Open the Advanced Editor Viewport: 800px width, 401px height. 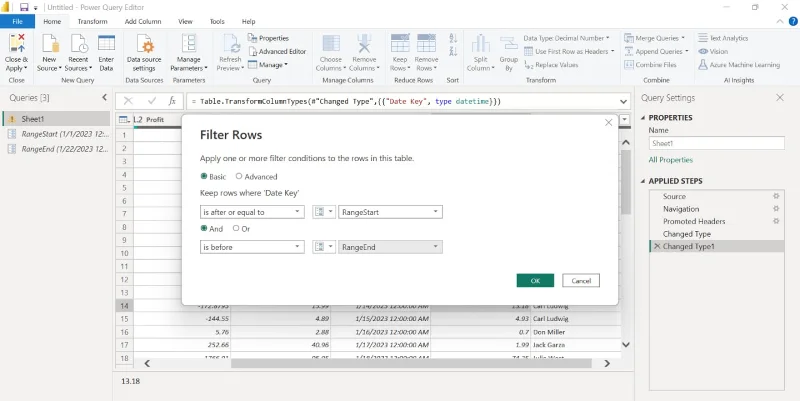pos(278,52)
